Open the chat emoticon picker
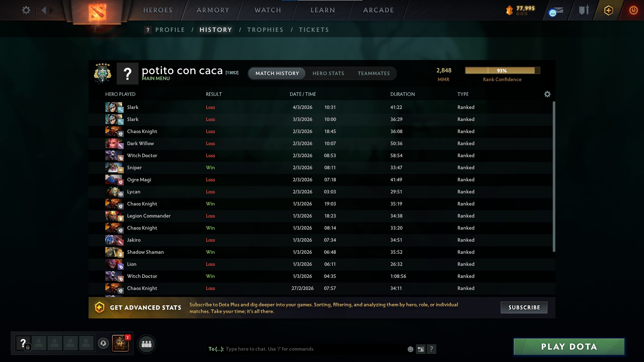The width and height of the screenshot is (644, 362). [x=410, y=349]
